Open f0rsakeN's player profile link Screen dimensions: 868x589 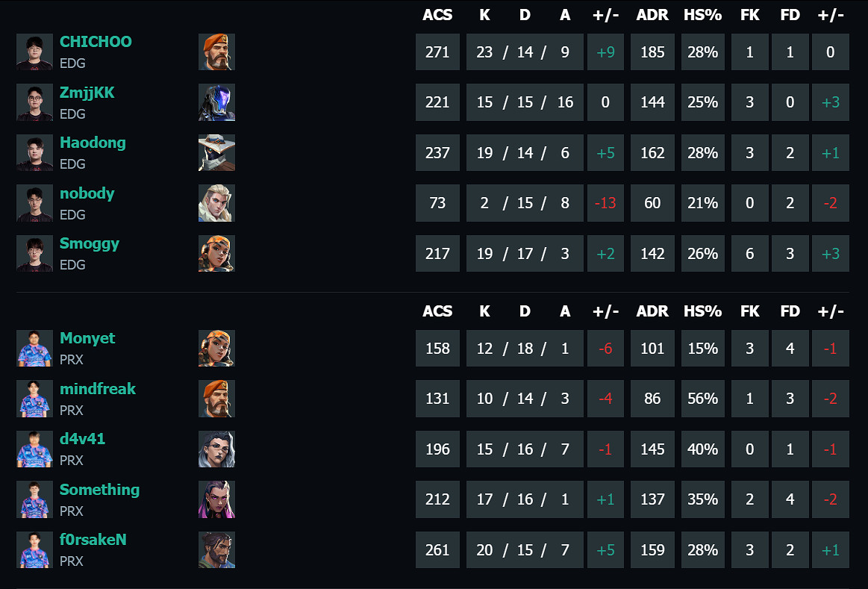coord(93,539)
